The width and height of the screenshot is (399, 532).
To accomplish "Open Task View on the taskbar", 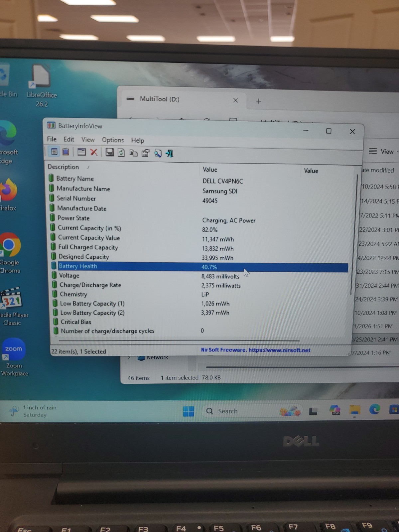I will (313, 411).
